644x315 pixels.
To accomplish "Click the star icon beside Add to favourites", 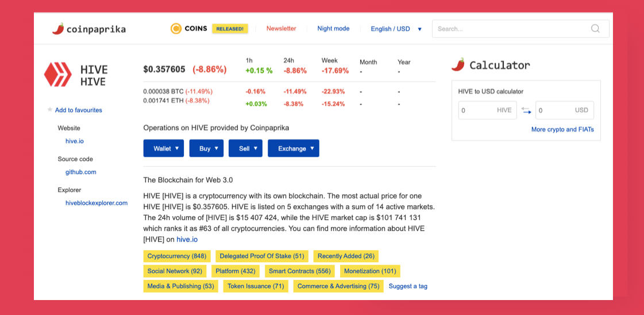I will [50, 110].
